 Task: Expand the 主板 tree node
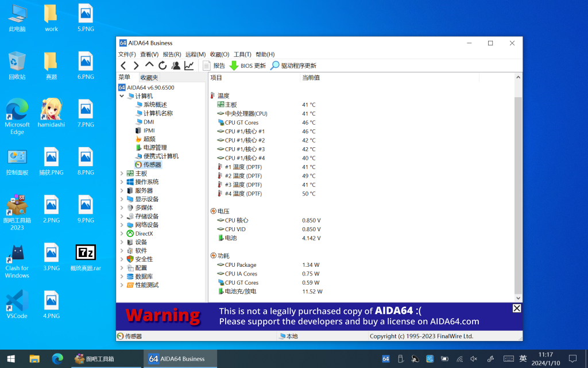pyautogui.click(x=122, y=174)
